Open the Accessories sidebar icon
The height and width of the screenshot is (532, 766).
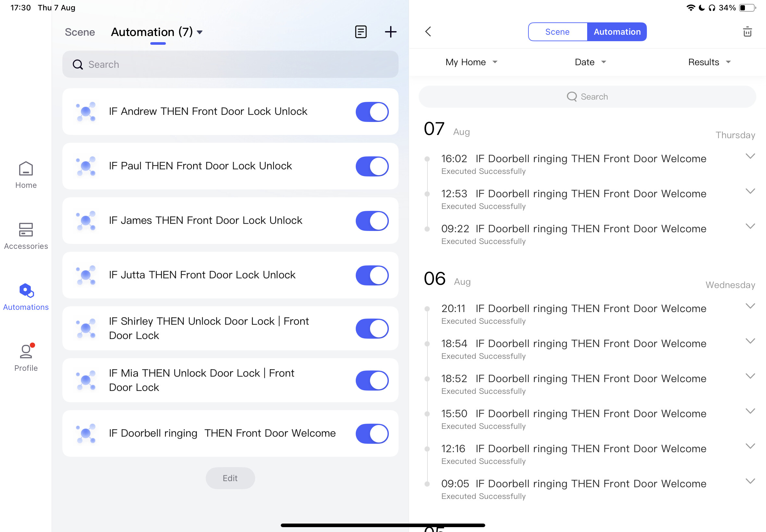tap(26, 236)
